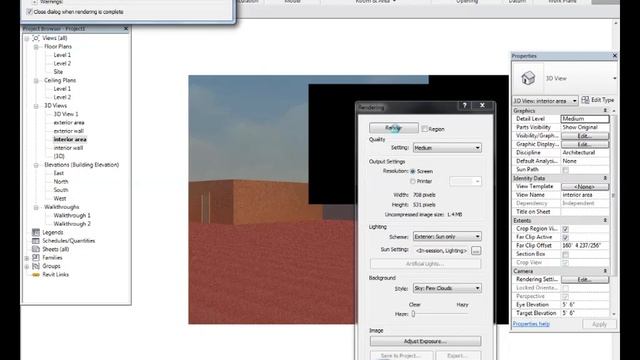Viewport: 640px width, 360px height.
Task: Open the North elevation
Action: [61, 182]
